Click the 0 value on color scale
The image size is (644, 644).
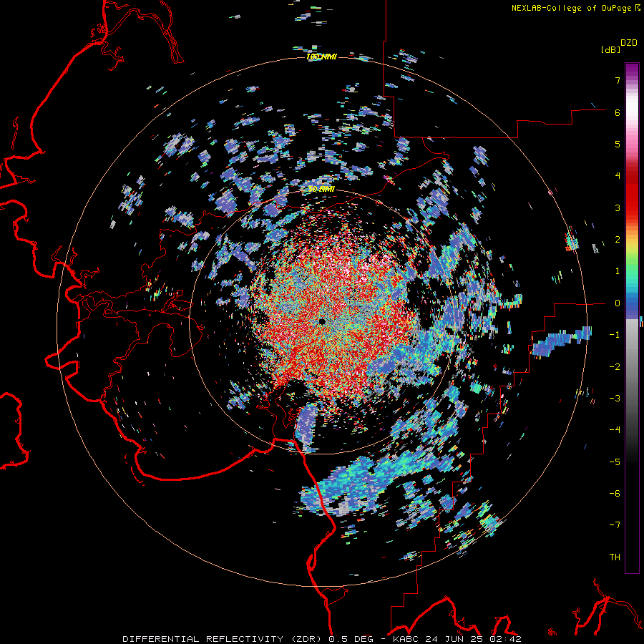[618, 303]
